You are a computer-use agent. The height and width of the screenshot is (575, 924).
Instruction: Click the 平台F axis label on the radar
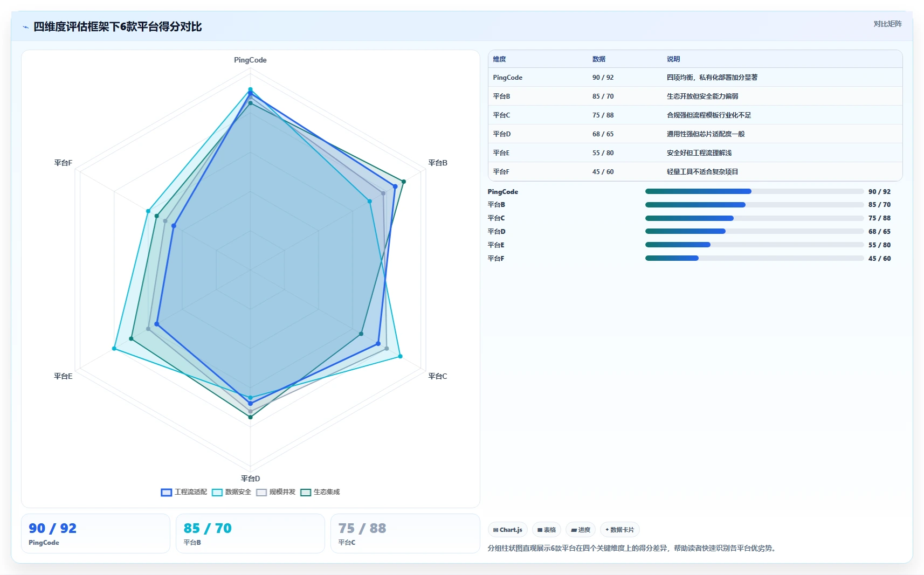pos(63,163)
